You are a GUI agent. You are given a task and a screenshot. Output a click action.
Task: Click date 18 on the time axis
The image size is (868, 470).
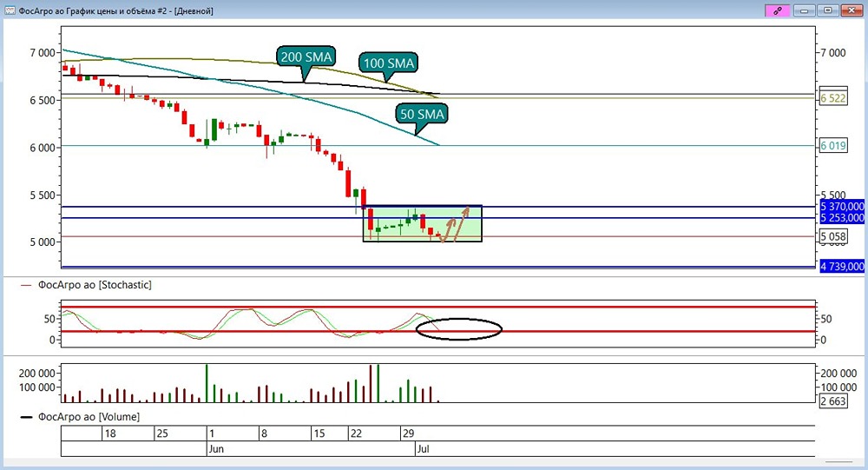coord(110,434)
